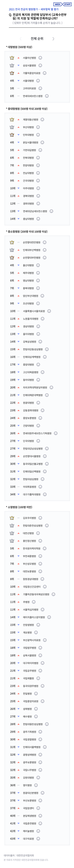Open home icon beside 순천향대천안병원

click(45, 242)
